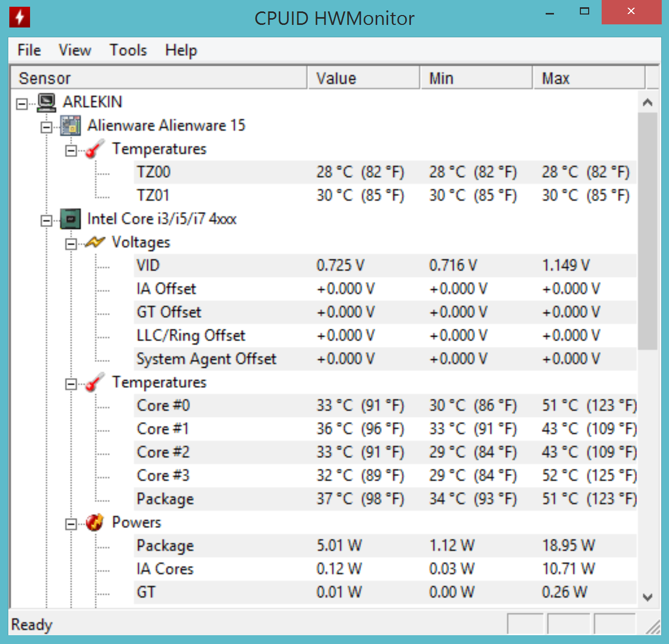Select the IA Cores power row
The height and width of the screenshot is (644, 669).
(x=385, y=569)
